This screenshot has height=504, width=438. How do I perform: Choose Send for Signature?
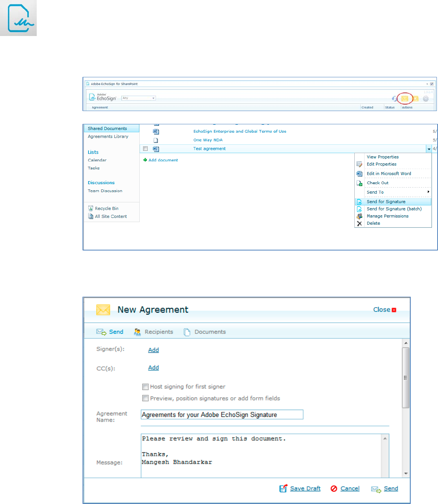point(393,202)
